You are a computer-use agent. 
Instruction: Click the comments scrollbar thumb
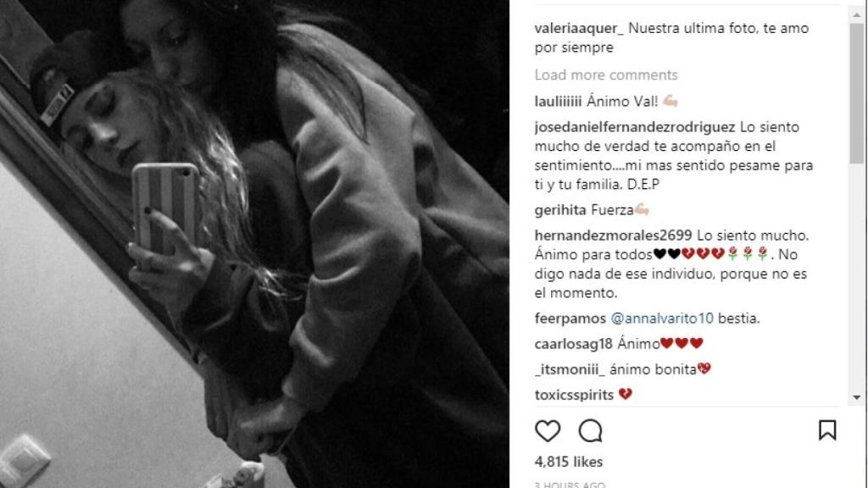point(856,93)
